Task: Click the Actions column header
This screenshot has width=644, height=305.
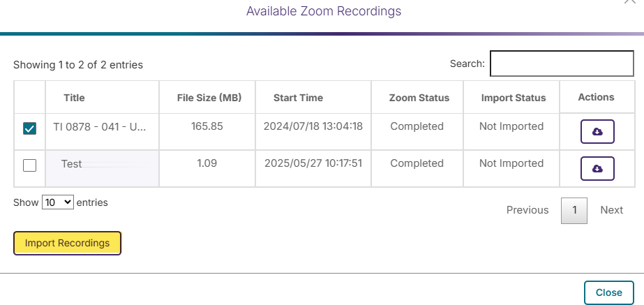Action: pyautogui.click(x=596, y=97)
